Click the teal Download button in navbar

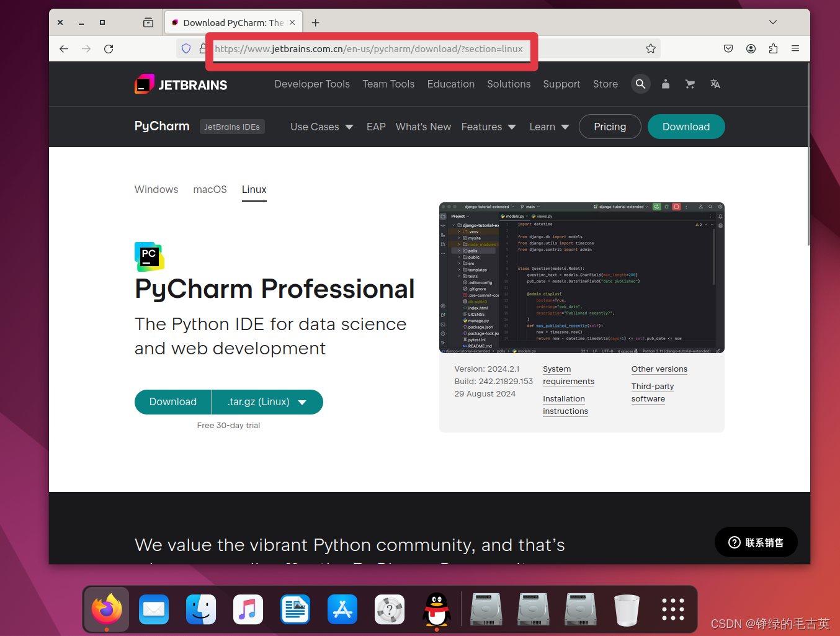[x=686, y=127]
